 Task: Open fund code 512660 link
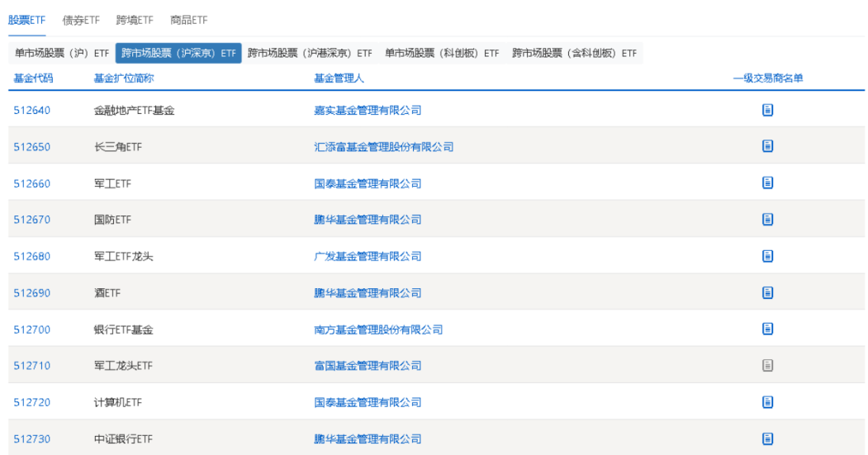point(32,183)
